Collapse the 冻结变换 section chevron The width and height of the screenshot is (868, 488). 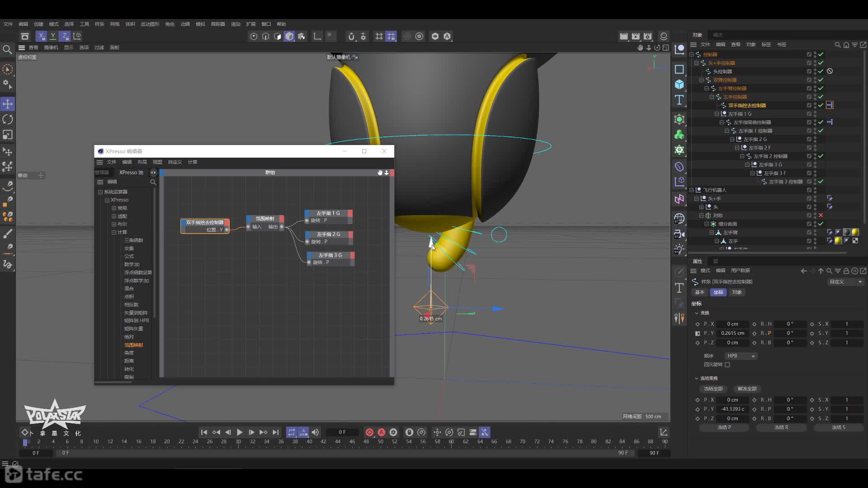click(696, 378)
